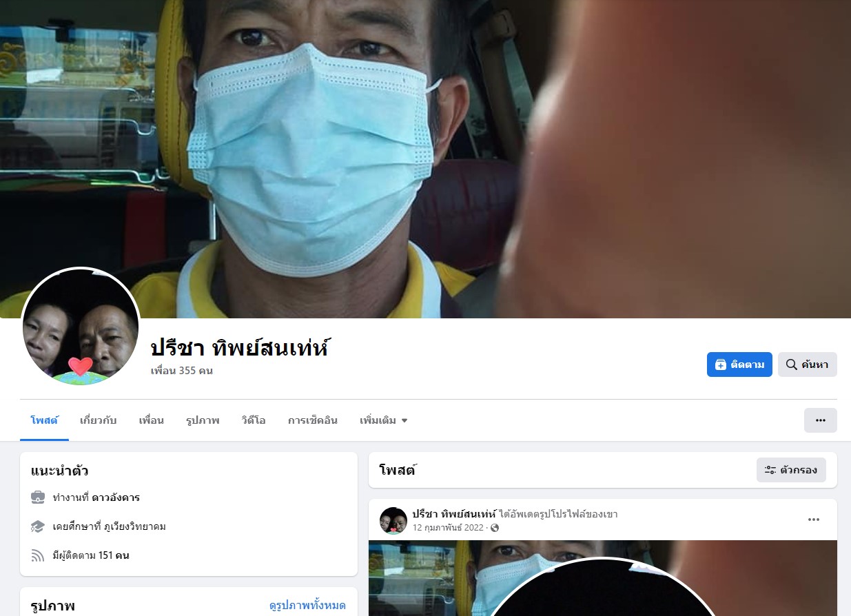This screenshot has width=851, height=616.
Task: Click the ดูรูปภาพทั้งหมด link
Action: 307,606
